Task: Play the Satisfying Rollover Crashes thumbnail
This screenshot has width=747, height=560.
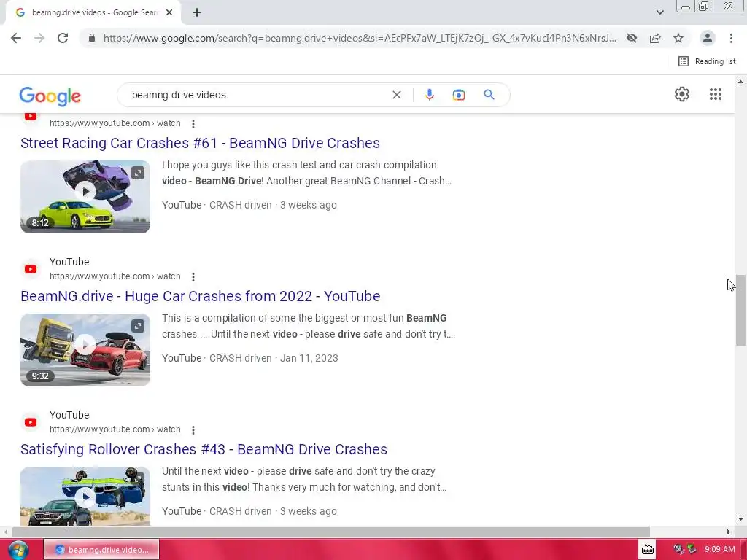Action: [85, 497]
